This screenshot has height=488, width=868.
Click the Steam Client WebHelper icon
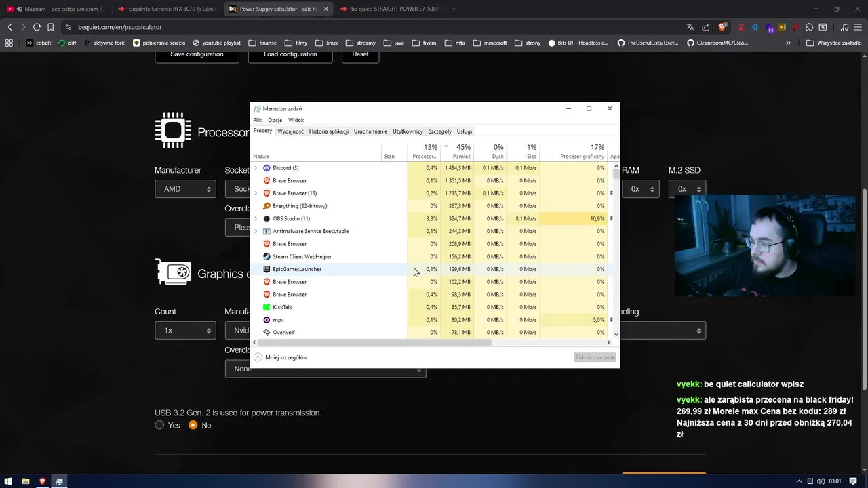click(x=267, y=257)
